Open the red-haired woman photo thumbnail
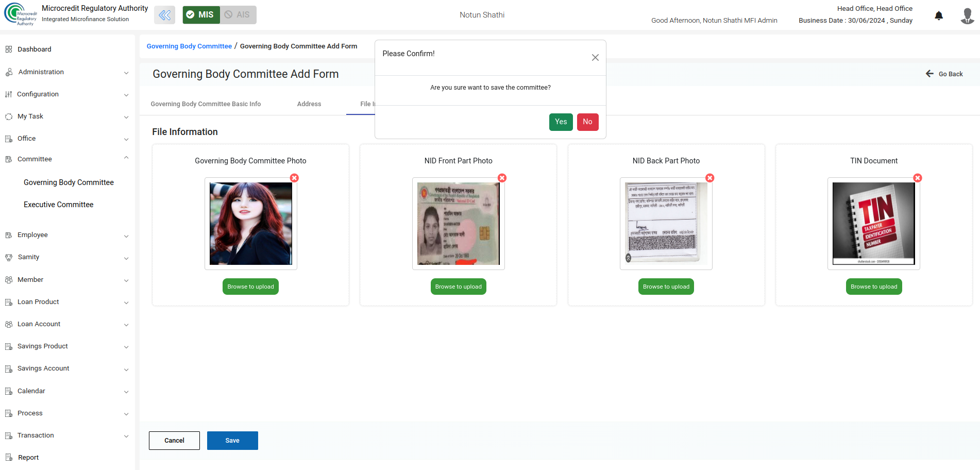Viewport: 980px width, 470px height. tap(251, 224)
